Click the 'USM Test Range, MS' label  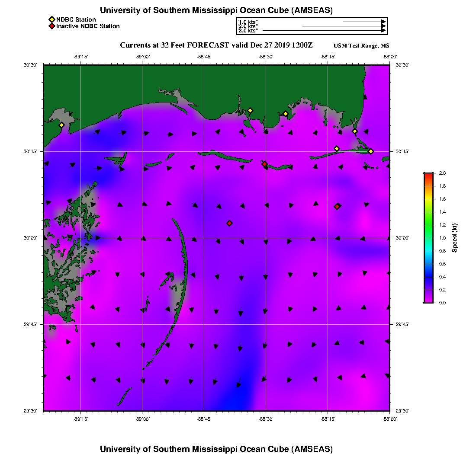(361, 46)
